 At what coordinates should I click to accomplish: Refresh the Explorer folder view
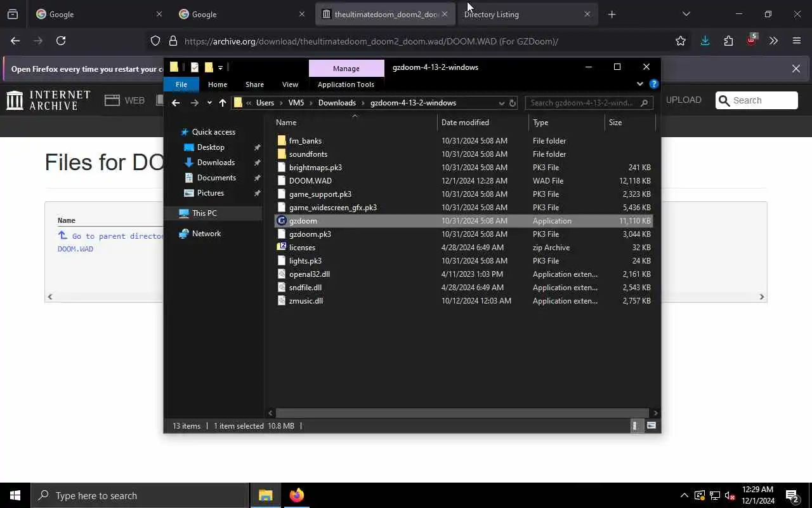click(x=513, y=103)
